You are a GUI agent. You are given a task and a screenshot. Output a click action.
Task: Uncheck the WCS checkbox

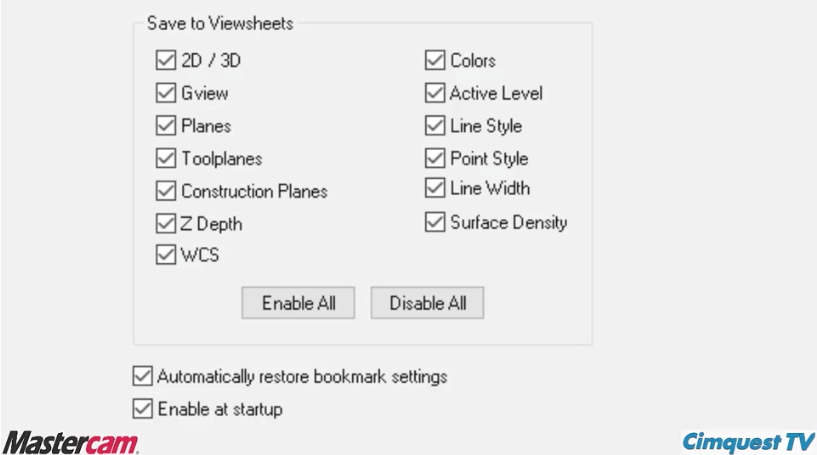pos(166,255)
